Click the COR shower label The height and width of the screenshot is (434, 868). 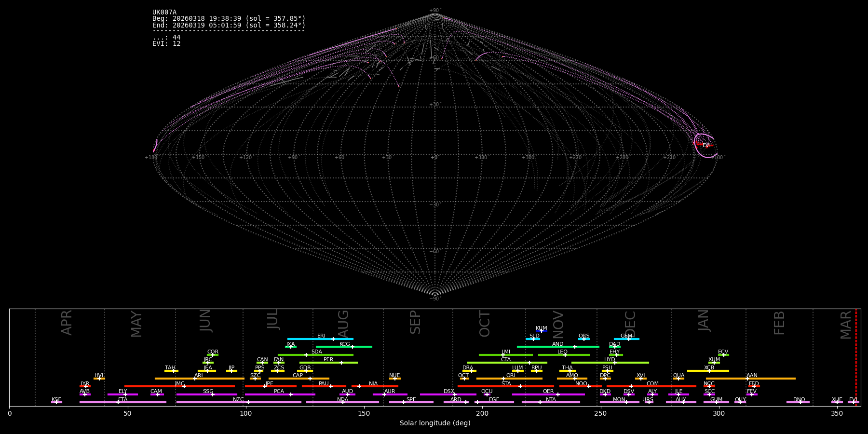213,352
